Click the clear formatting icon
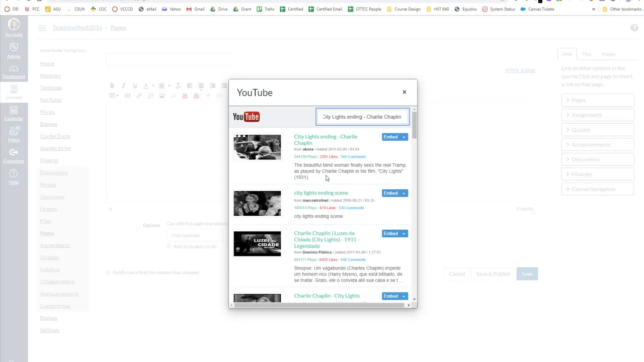This screenshot has width=644, height=362. click(178, 85)
